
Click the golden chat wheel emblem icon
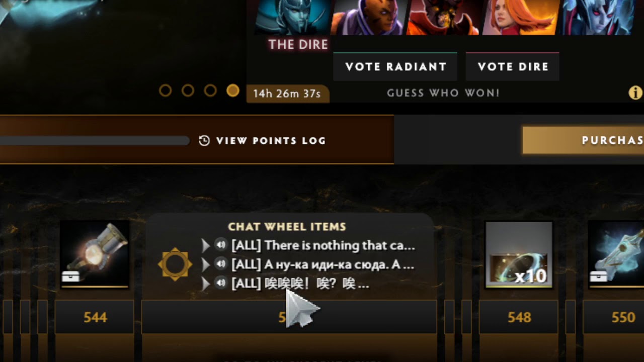click(175, 264)
